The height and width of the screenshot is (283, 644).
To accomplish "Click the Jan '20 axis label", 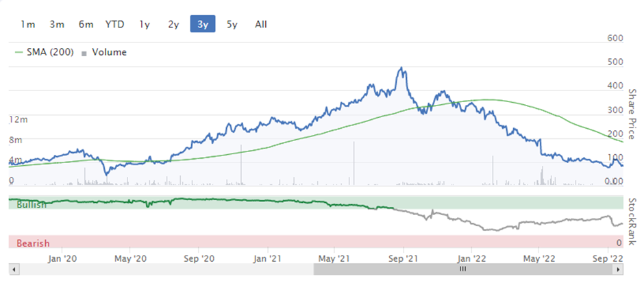I will [62, 258].
